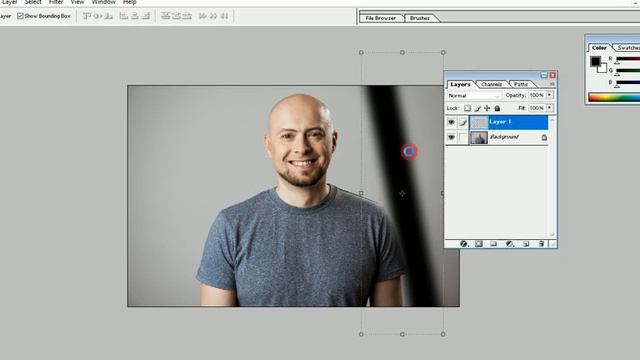Open the Brushes tab
This screenshot has height=360, width=640.
(420, 18)
